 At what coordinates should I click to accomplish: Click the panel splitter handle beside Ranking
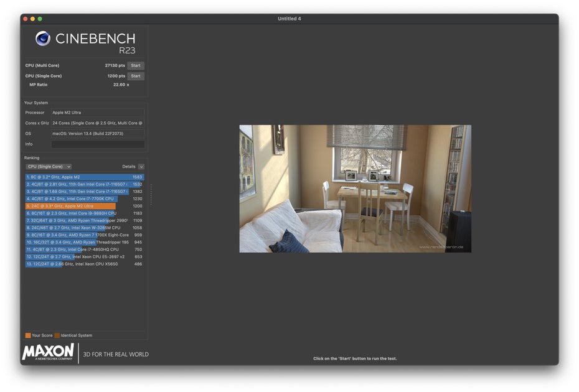point(151,195)
